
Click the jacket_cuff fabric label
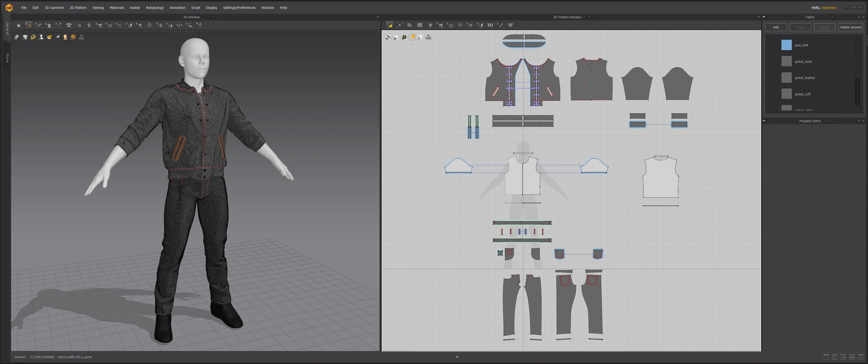point(802,94)
